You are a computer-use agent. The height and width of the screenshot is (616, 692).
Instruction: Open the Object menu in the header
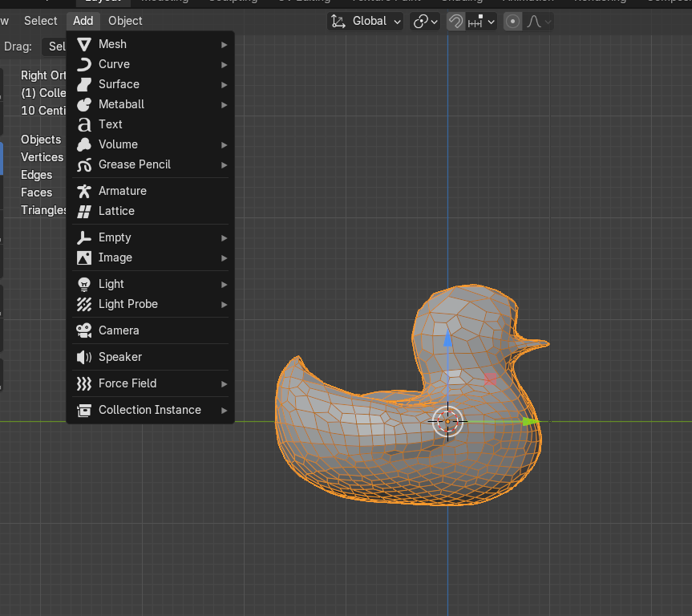point(125,21)
